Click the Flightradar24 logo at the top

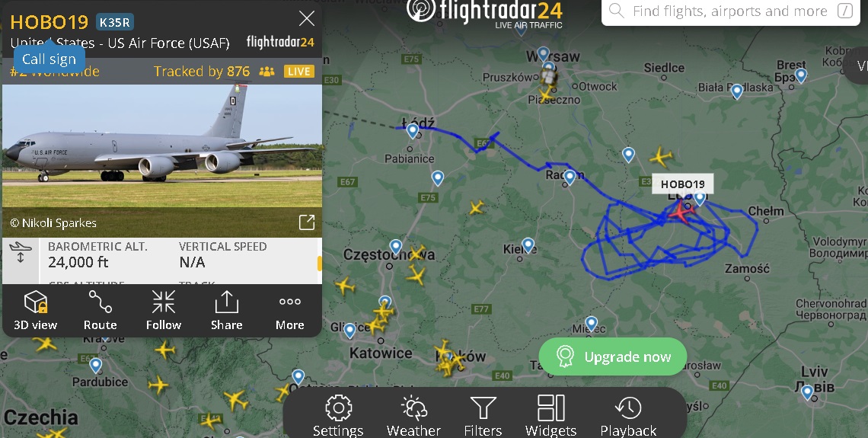pos(484,12)
